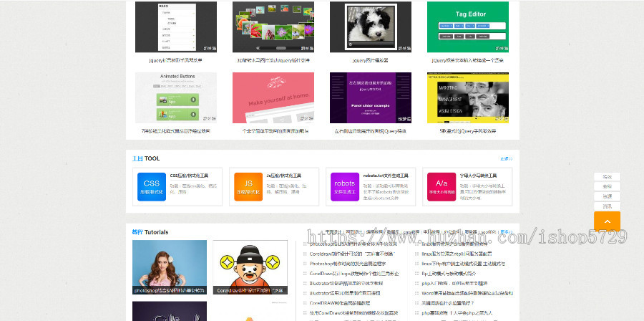
Task: Open the photoshop woman tutorial thumbnail
Action: click(x=169, y=267)
